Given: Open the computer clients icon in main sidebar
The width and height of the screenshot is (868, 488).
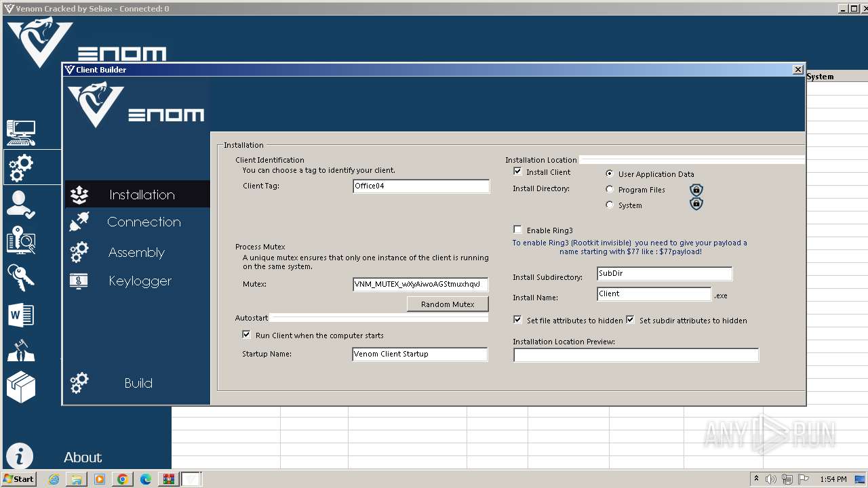Looking at the screenshot, I should [x=20, y=132].
